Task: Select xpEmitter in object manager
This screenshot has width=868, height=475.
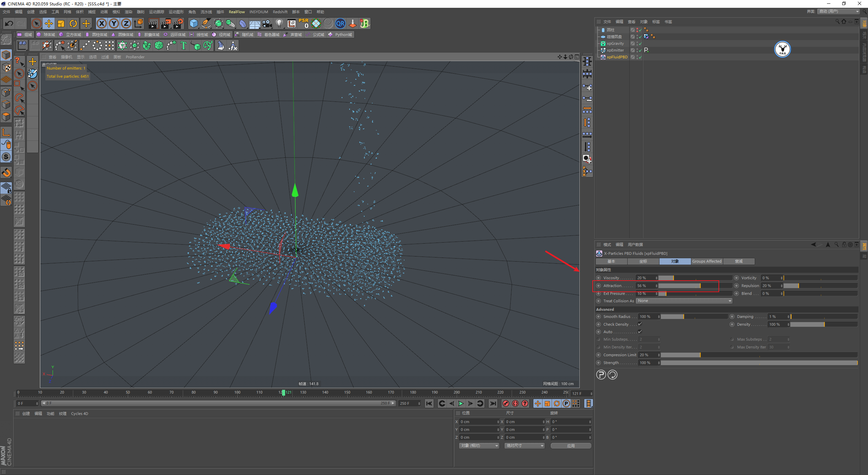Action: (615, 50)
